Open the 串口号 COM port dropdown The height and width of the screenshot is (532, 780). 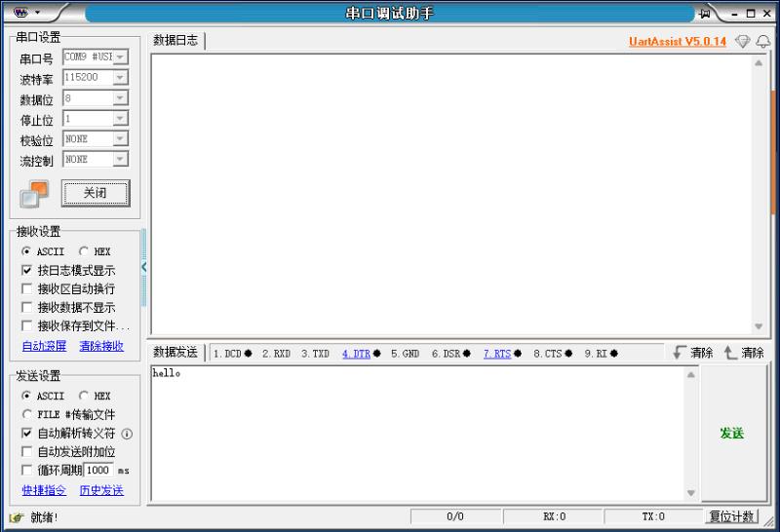120,57
